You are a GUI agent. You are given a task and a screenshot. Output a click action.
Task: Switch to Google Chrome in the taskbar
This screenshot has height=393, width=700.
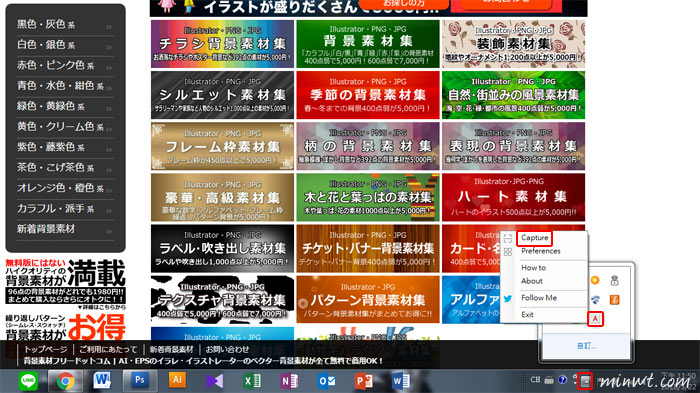(65, 381)
